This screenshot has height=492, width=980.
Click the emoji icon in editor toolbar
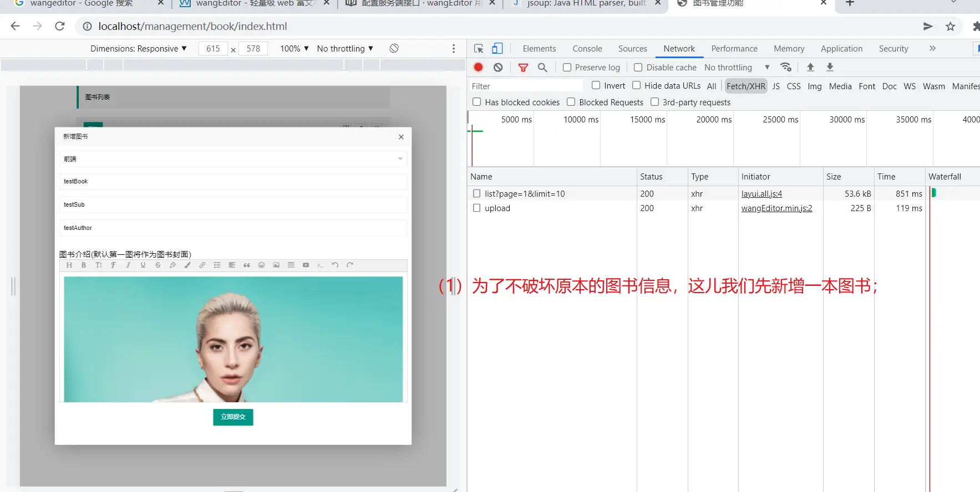coord(261,265)
